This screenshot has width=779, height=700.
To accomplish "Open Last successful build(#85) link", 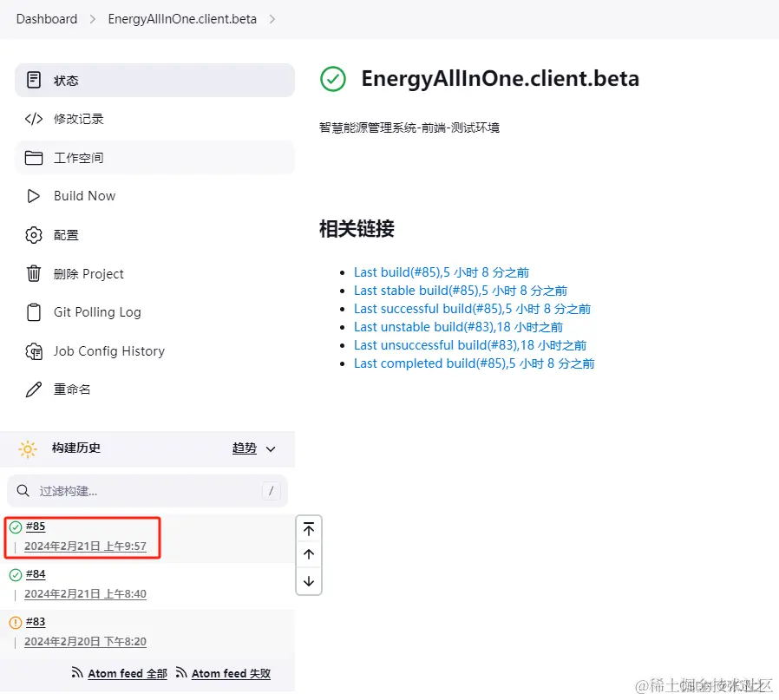I will pos(472,309).
